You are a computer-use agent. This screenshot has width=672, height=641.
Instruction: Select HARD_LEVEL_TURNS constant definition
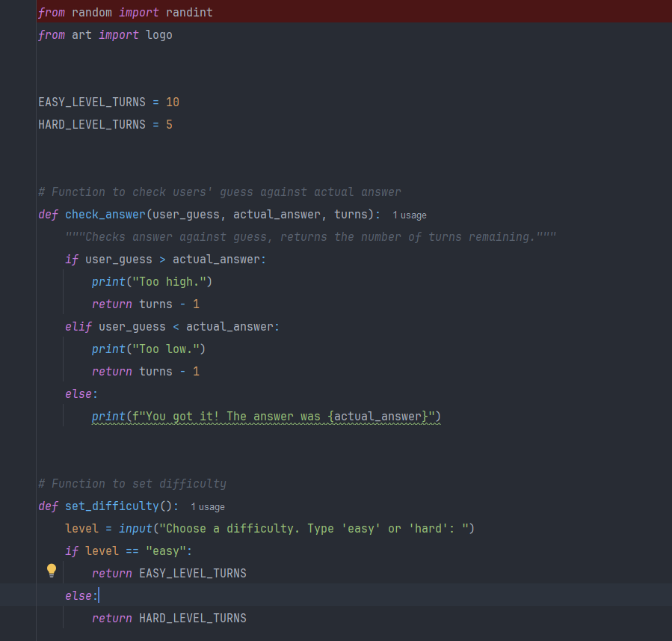point(105,124)
